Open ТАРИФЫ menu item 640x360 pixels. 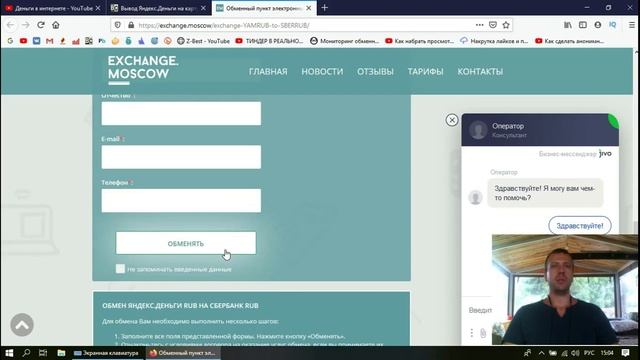point(425,71)
